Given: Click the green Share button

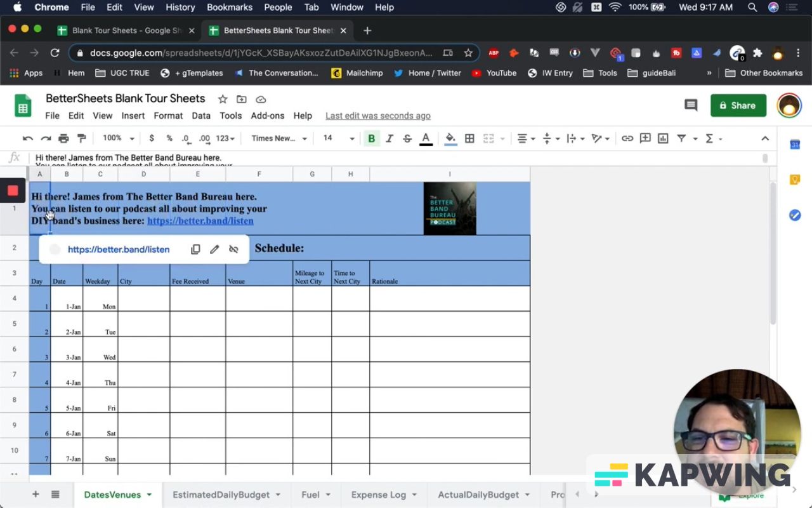Looking at the screenshot, I should (738, 105).
